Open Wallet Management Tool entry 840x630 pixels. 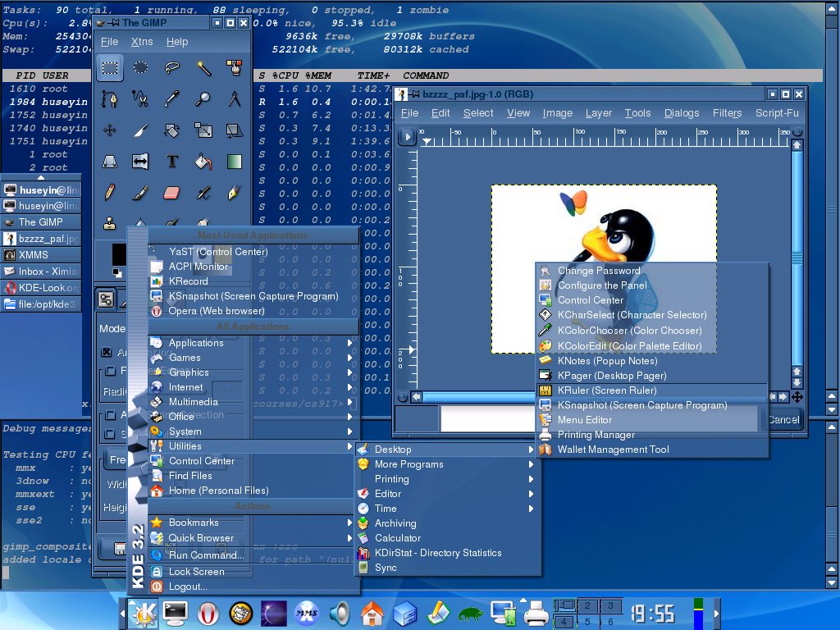[x=652, y=450]
